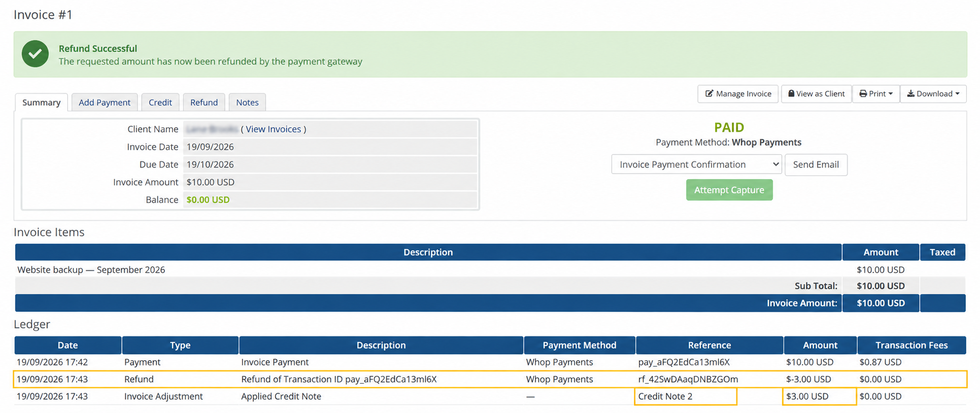
Task: Expand the Download dropdown
Action: click(933, 94)
